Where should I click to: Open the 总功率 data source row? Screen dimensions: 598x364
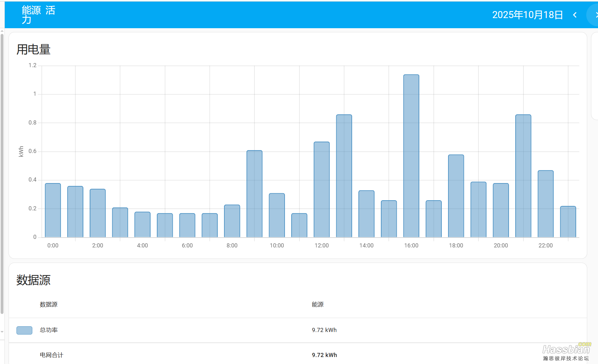pos(49,330)
